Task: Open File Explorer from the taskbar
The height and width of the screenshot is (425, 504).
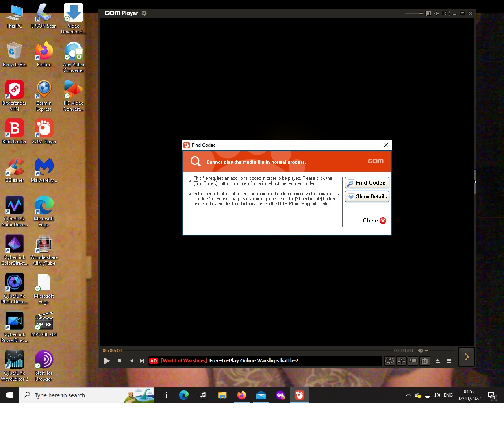Action: click(x=222, y=395)
